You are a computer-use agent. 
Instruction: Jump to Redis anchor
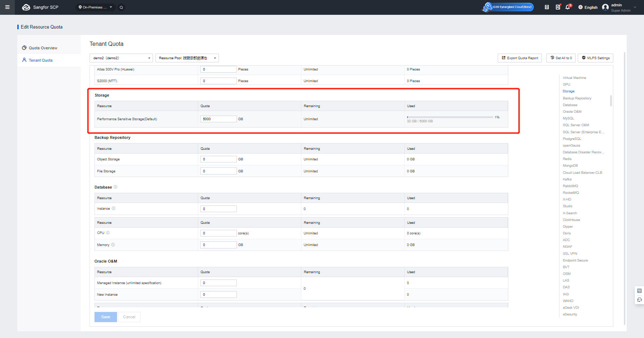[x=567, y=159]
